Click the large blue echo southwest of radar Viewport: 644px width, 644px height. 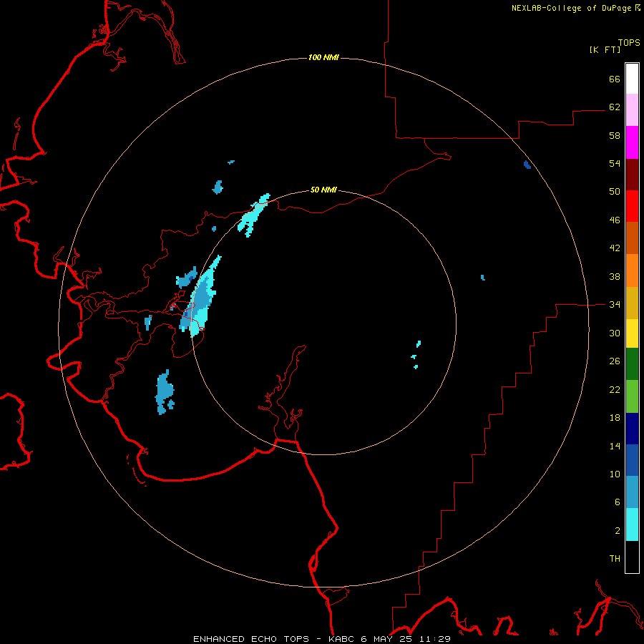pos(165,392)
